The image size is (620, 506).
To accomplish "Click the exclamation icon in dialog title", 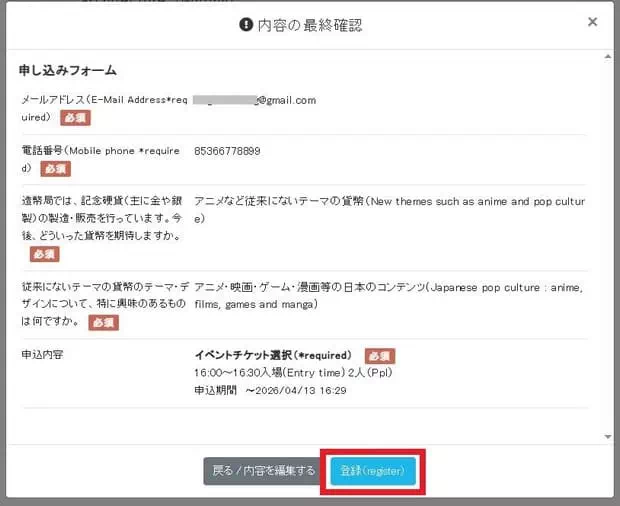I will point(247,23).
